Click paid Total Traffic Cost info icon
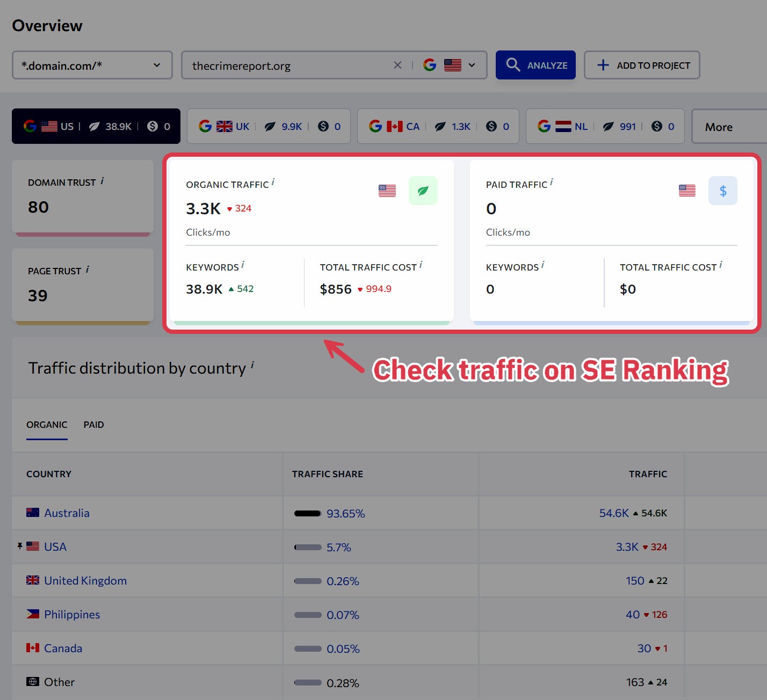Image resolution: width=767 pixels, height=700 pixels. (x=721, y=265)
